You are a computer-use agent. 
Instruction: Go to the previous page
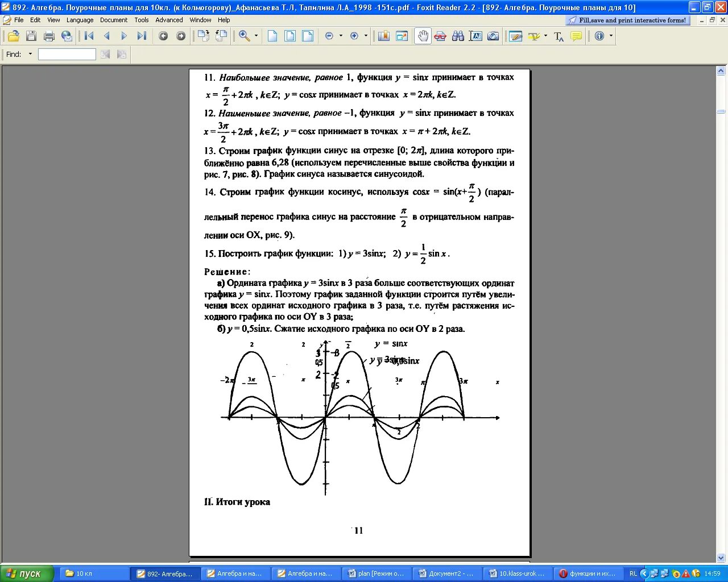[106, 36]
